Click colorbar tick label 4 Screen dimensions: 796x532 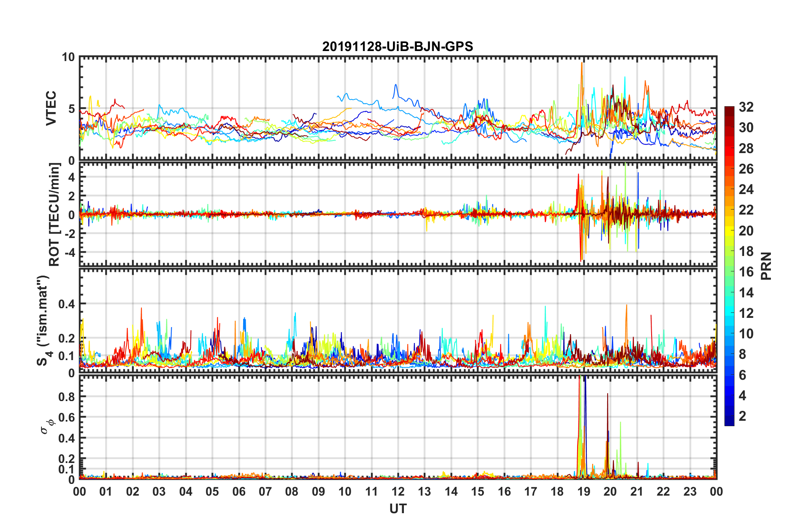click(742, 396)
